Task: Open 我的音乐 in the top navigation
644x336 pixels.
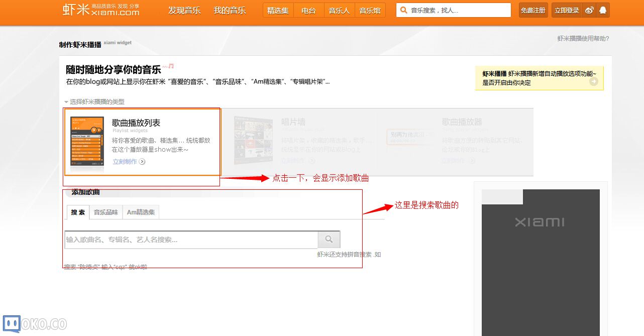Action: pos(230,10)
